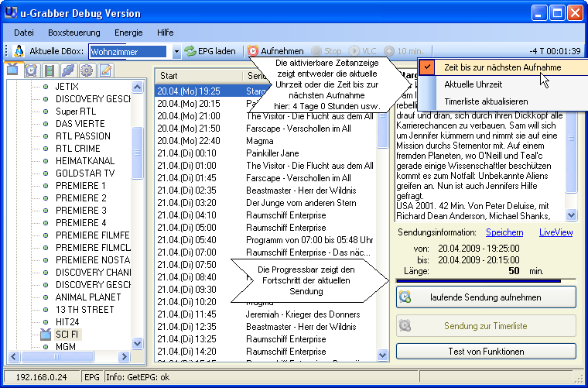588x388 pixels.
Task: Open the Boxsteuerung menu
Action: [73, 33]
